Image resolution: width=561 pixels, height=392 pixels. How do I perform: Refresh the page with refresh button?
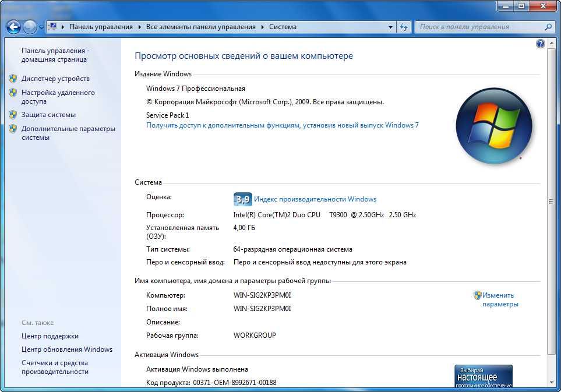(x=404, y=27)
